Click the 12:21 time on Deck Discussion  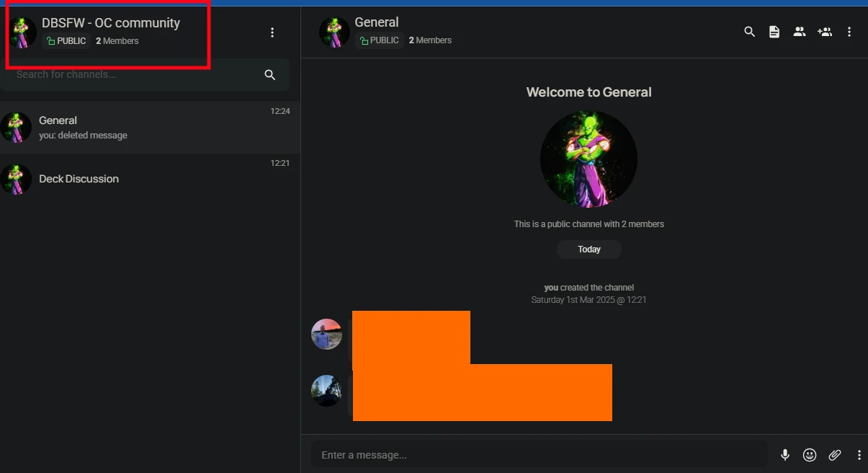280,164
